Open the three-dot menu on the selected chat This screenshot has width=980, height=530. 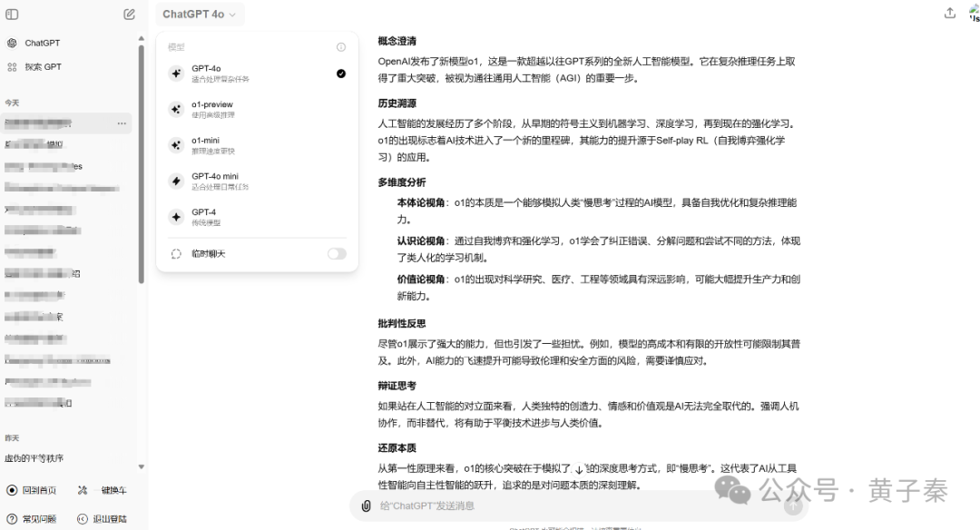click(x=122, y=123)
